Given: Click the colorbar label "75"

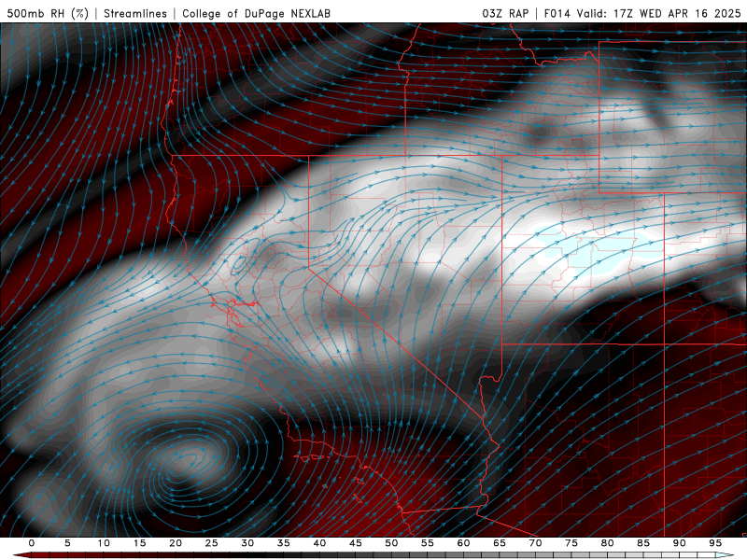Looking at the screenshot, I should click(571, 543).
